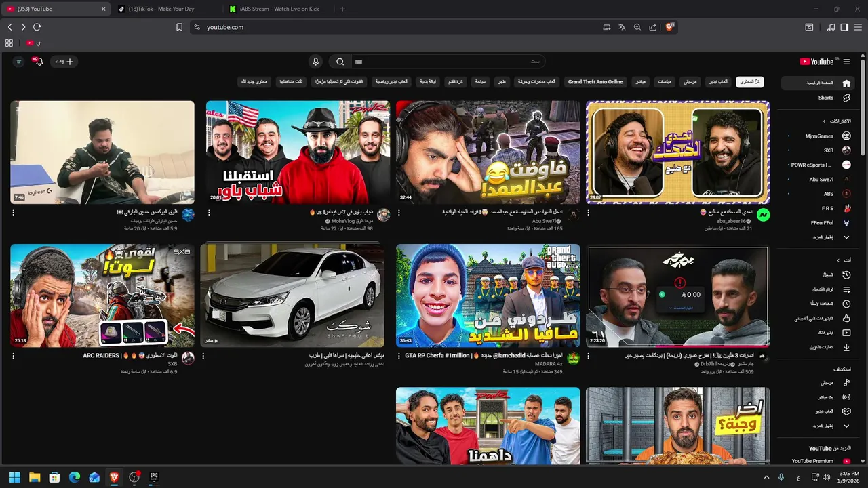Click the voice search microphone button

315,62
